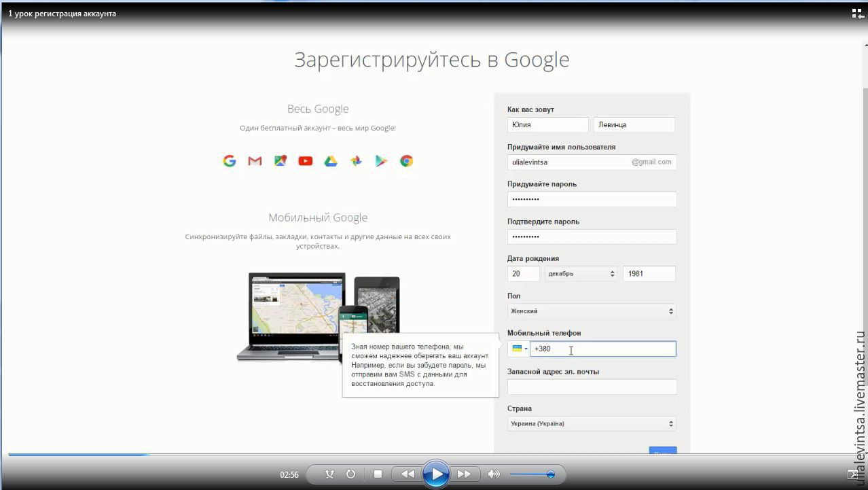Click the Подтвердите пароль confirm field
The image size is (868, 490).
[x=592, y=237]
